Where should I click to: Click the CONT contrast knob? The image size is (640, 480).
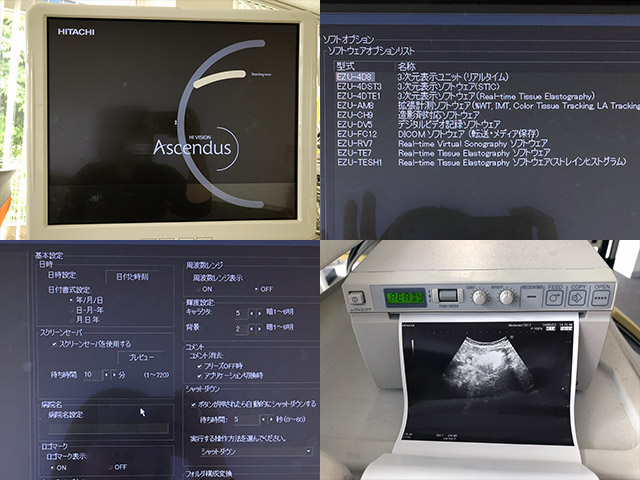coord(480,297)
